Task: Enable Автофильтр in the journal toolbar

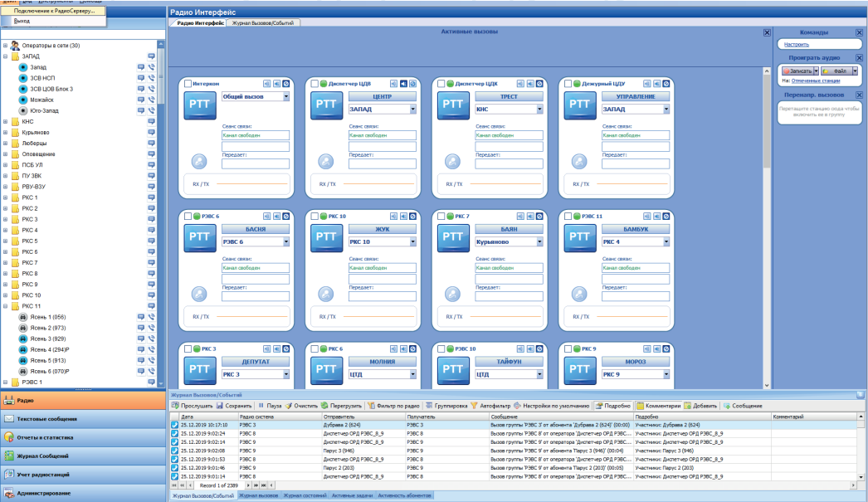Action: tap(490, 406)
